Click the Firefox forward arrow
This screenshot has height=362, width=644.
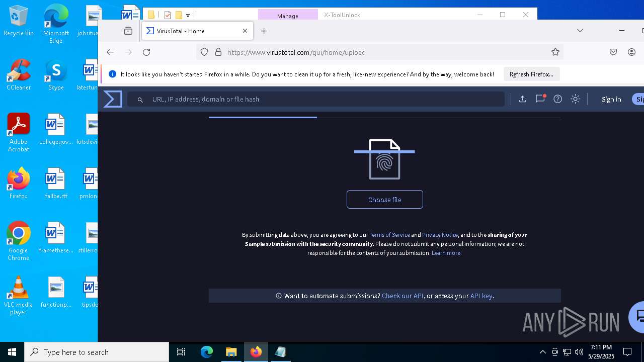(x=128, y=52)
